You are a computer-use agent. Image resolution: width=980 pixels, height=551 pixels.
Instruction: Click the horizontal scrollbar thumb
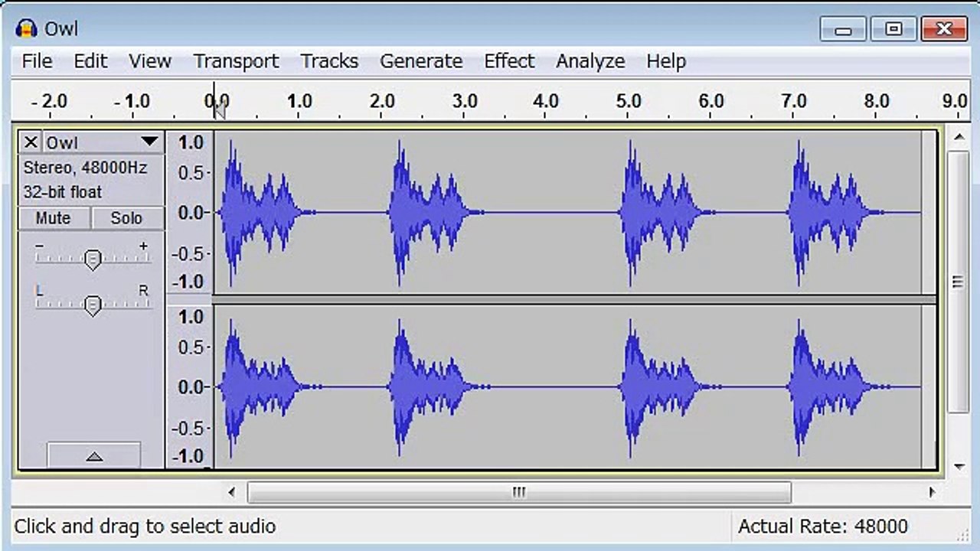[x=519, y=492]
